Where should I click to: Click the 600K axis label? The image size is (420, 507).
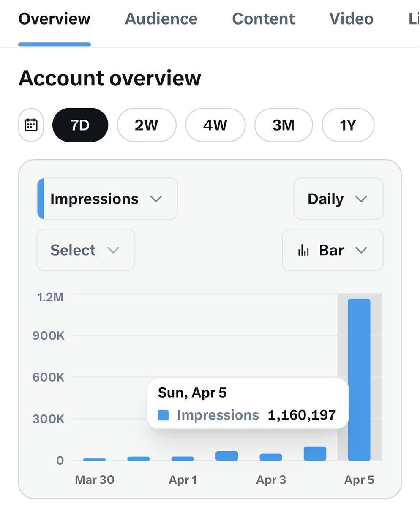48,377
